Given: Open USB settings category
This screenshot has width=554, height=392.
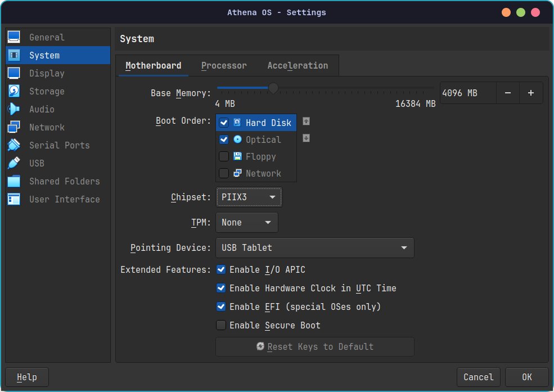Looking at the screenshot, I should click(58, 163).
